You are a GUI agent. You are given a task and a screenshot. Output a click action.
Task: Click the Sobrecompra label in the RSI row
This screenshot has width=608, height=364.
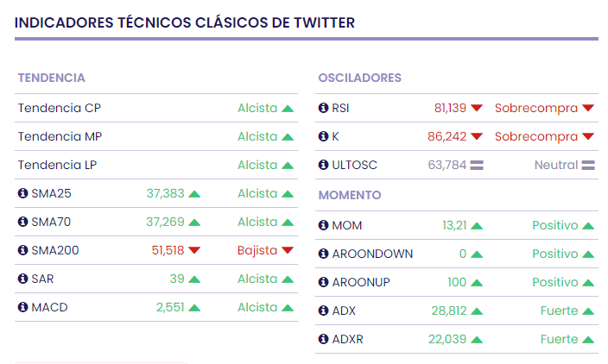pos(535,109)
